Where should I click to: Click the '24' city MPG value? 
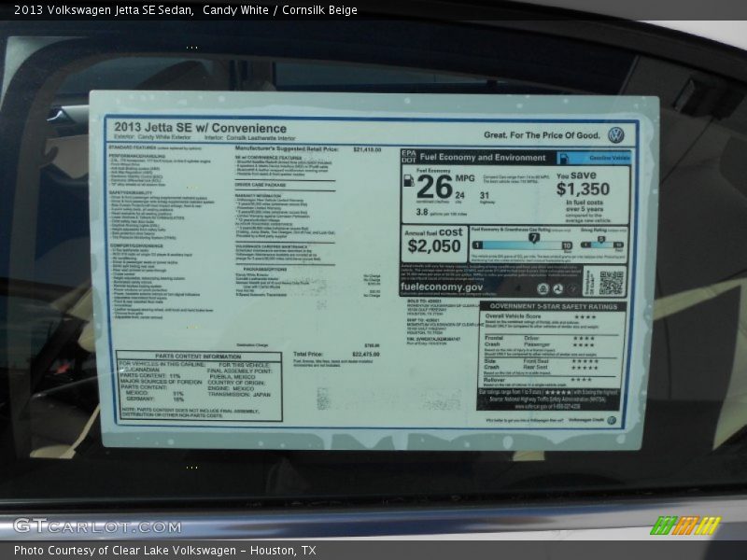click(x=459, y=195)
